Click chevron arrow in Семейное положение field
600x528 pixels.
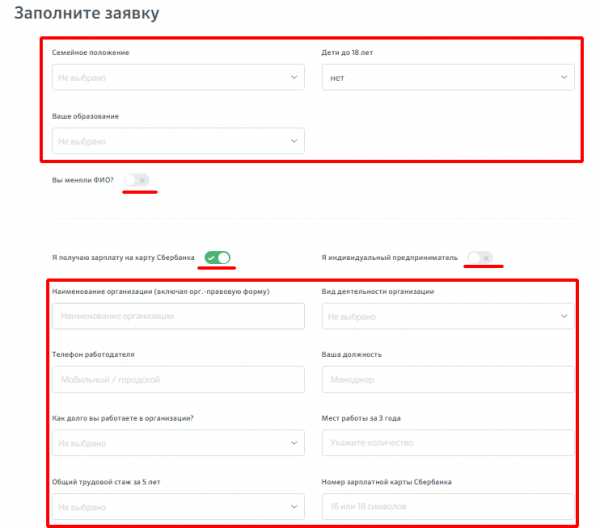click(x=293, y=77)
